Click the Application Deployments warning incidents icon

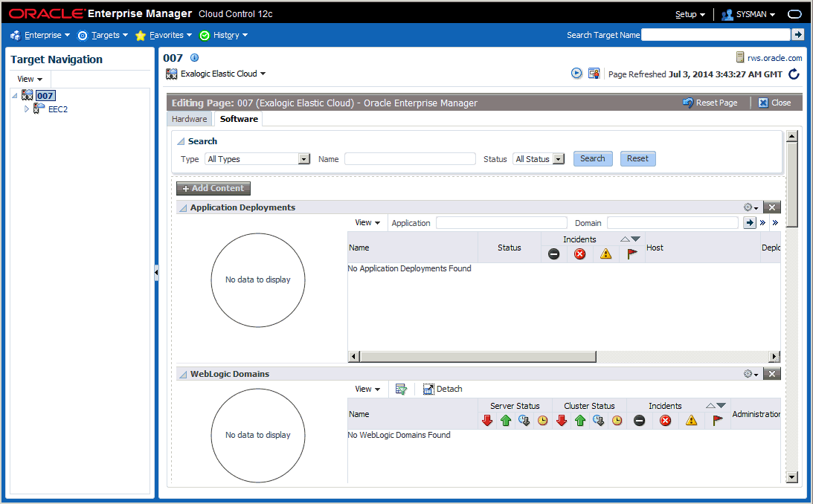(x=605, y=253)
